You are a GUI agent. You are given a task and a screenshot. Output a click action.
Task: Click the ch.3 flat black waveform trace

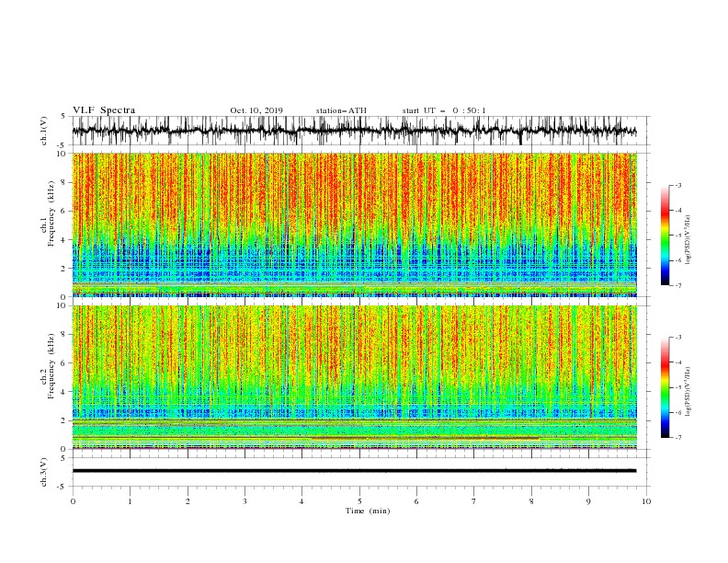354,471
